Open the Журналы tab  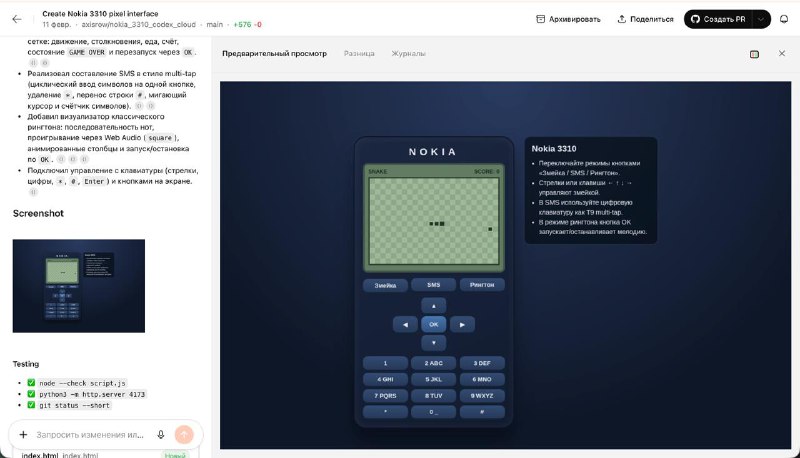(x=408, y=54)
